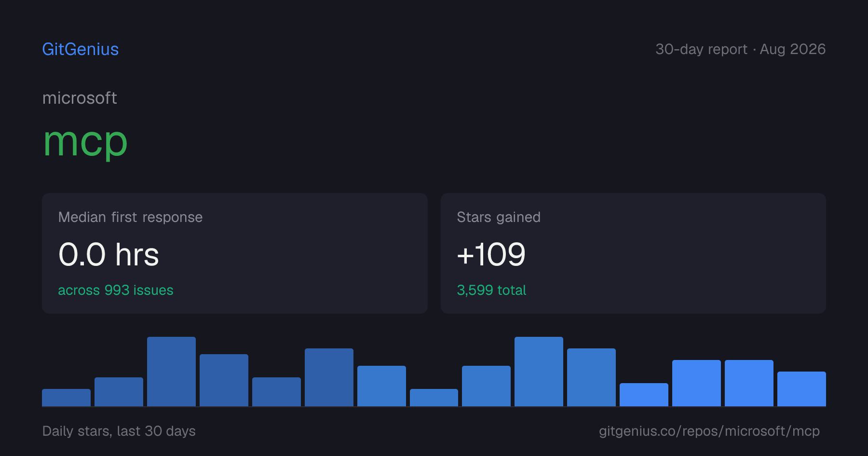
Task: Click the '3,599 total' text
Action: pyautogui.click(x=491, y=290)
